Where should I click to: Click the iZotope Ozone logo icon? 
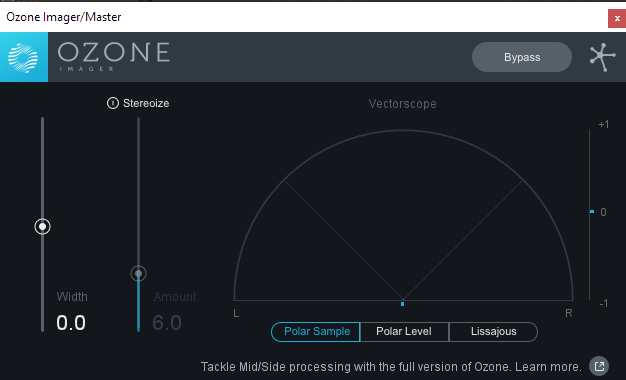(x=24, y=57)
